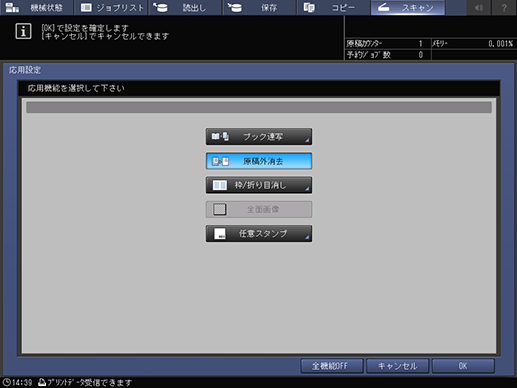Confirm settings with the OK button
The height and width of the screenshot is (388, 517).
click(x=463, y=366)
